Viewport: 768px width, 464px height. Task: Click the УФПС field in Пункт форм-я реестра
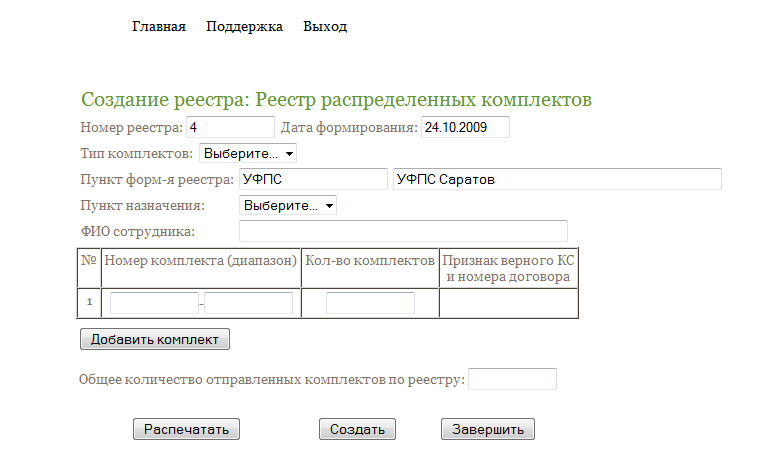point(313,179)
